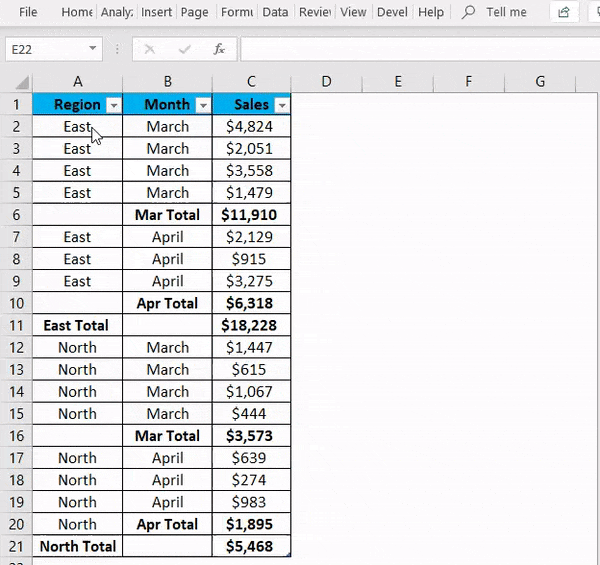Select row 11 header

16,325
